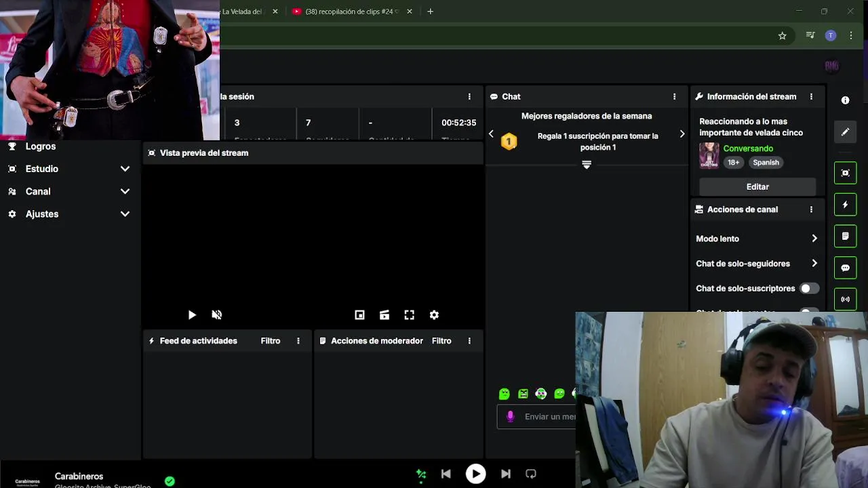Image resolution: width=868 pixels, height=488 pixels.
Task: Click the purple microphone icon in chat input
Action: click(511, 417)
